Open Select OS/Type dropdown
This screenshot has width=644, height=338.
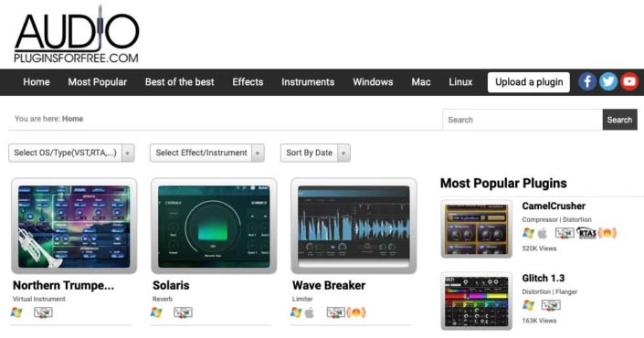(71, 153)
